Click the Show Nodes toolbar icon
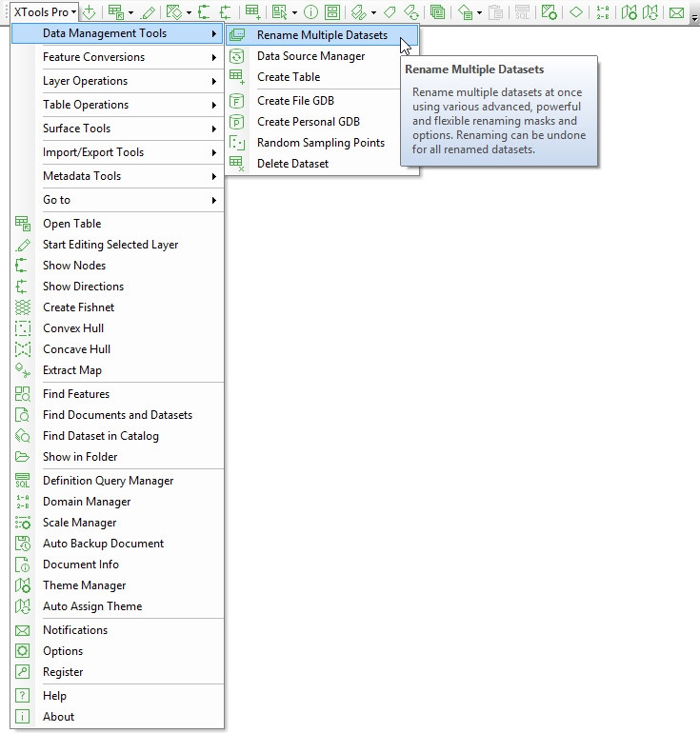 [204, 12]
